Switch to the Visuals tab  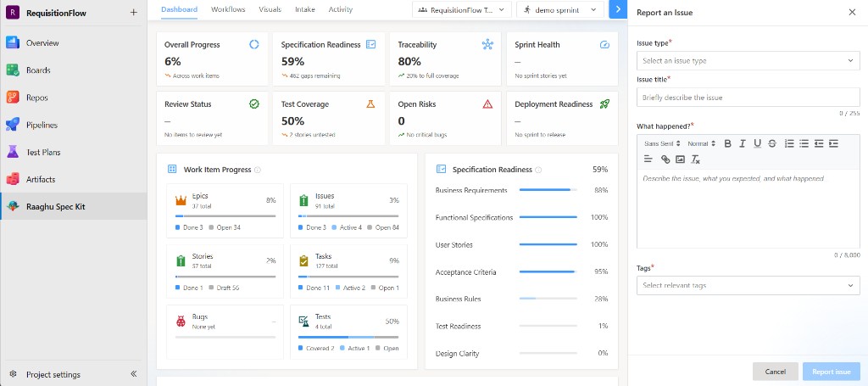coord(270,9)
